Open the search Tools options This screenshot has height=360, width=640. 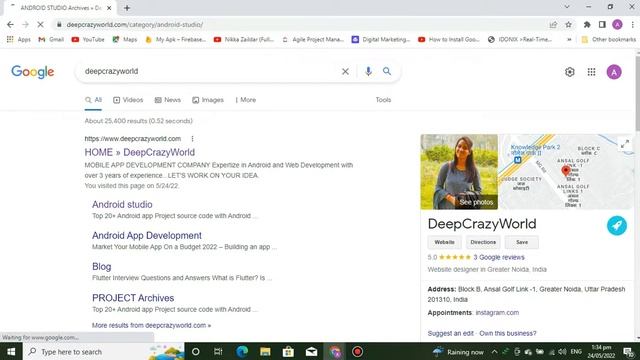click(383, 100)
